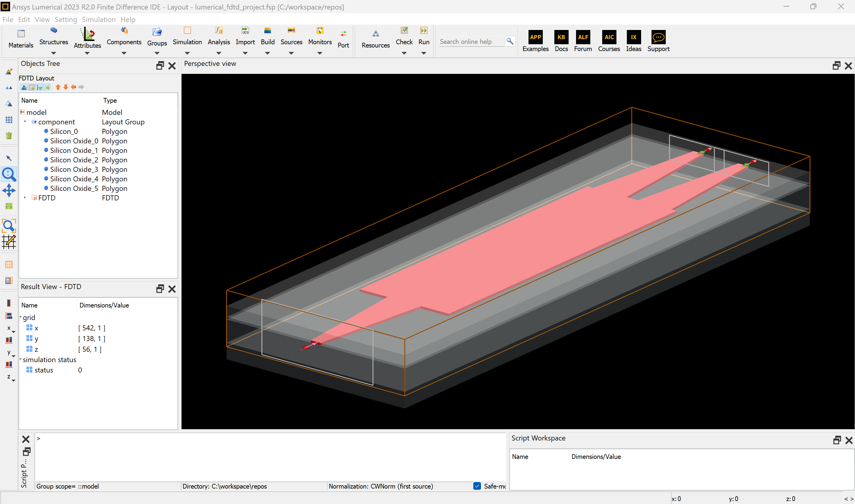This screenshot has width=855, height=504.
Task: Open the Support chat button
Action: pos(658,37)
